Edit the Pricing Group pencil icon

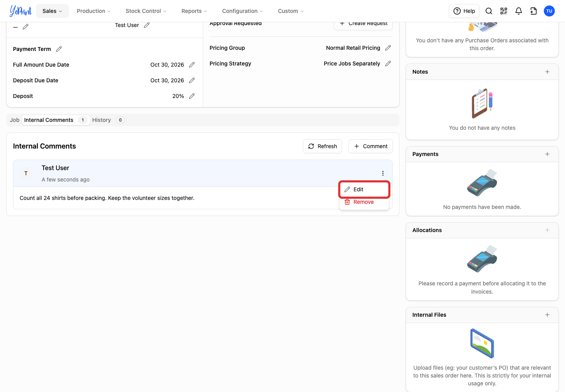388,48
